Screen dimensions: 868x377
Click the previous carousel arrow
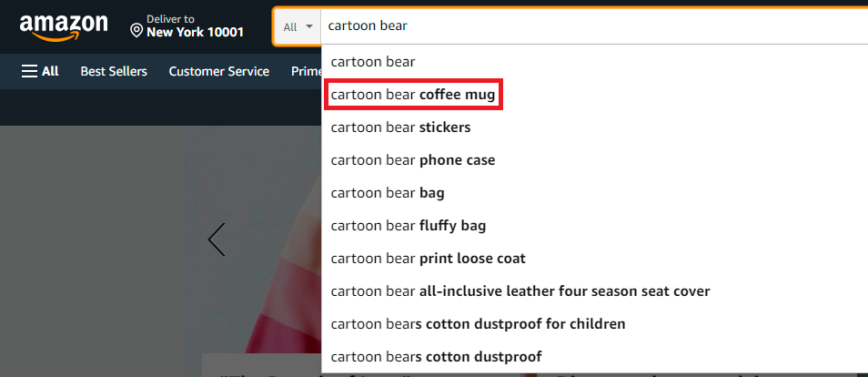click(217, 239)
